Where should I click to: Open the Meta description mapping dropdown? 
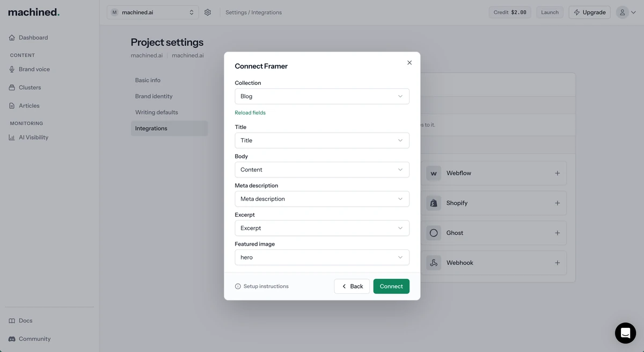322,199
